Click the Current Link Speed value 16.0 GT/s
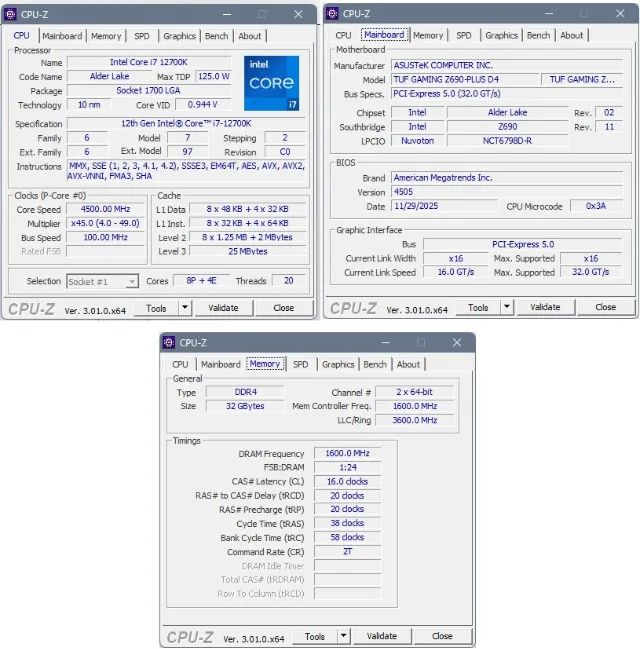640x649 pixels. pos(456,272)
